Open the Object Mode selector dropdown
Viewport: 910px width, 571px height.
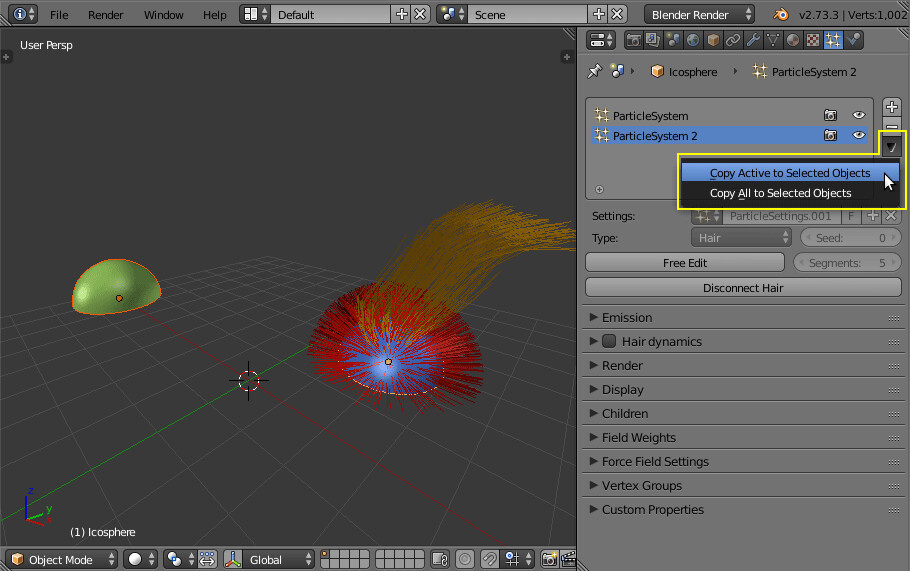(63, 559)
